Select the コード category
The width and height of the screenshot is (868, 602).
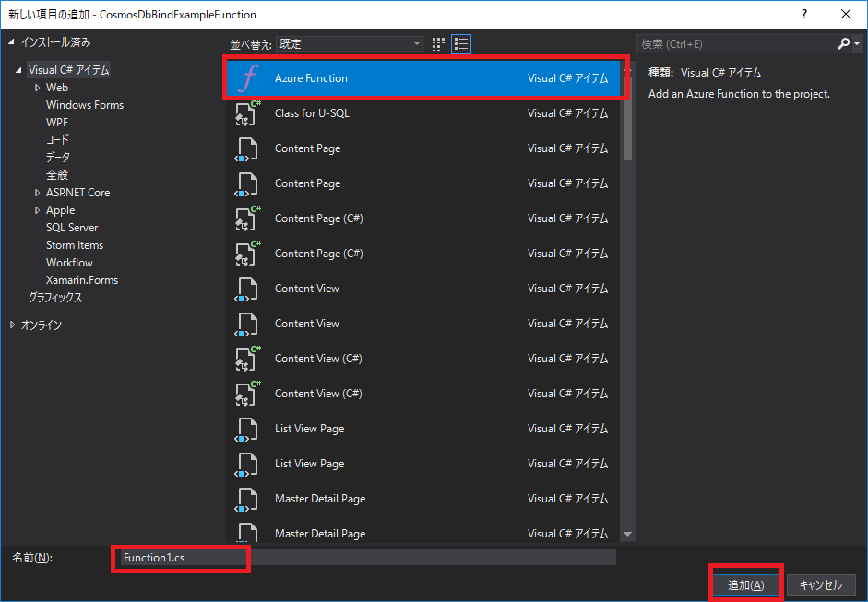click(57, 140)
